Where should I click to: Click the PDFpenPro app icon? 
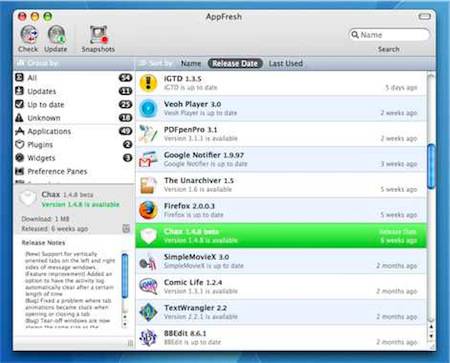click(x=148, y=134)
